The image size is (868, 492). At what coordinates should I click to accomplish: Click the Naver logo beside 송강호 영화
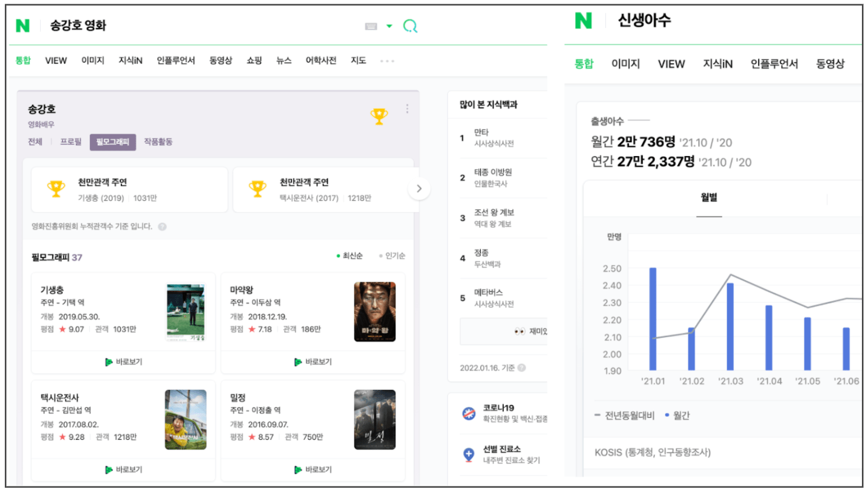tap(23, 26)
